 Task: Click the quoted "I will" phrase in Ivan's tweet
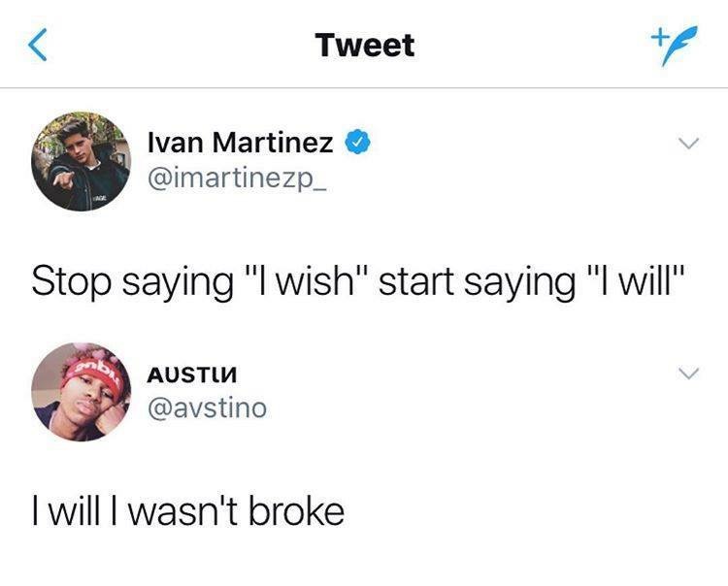click(x=636, y=279)
